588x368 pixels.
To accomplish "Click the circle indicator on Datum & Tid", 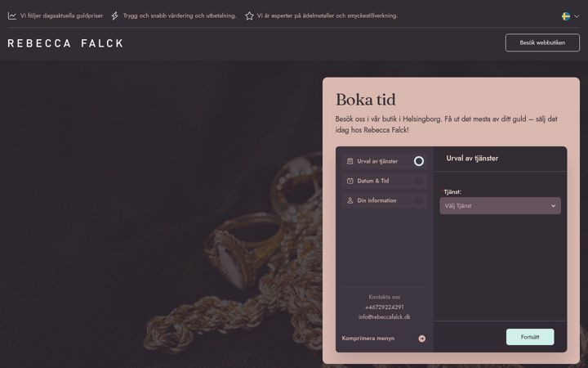I will pyautogui.click(x=419, y=181).
